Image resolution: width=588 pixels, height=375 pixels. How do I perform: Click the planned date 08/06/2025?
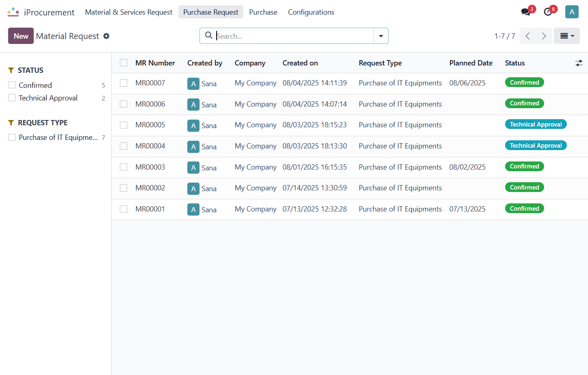point(467,83)
